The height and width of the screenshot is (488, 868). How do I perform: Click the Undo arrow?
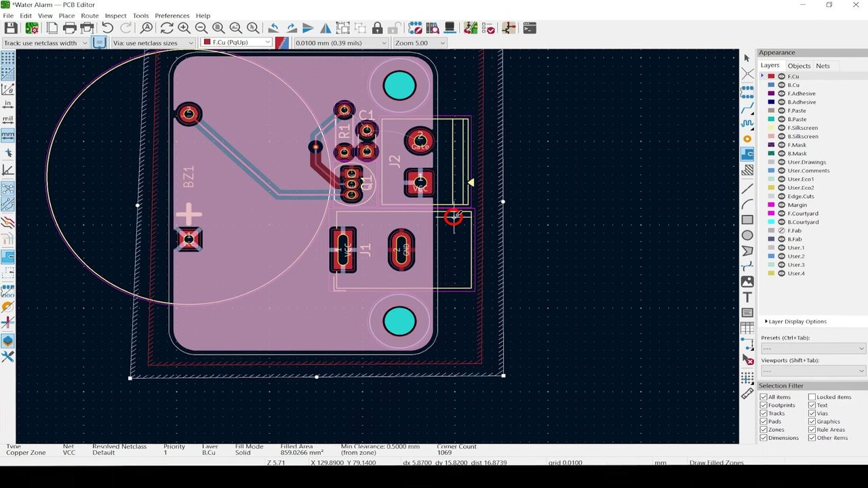pos(107,28)
